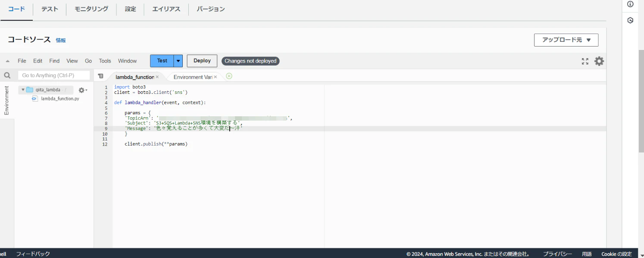Select the lambda_function editor tab
Viewport: 644px width, 258px height.
tap(134, 77)
